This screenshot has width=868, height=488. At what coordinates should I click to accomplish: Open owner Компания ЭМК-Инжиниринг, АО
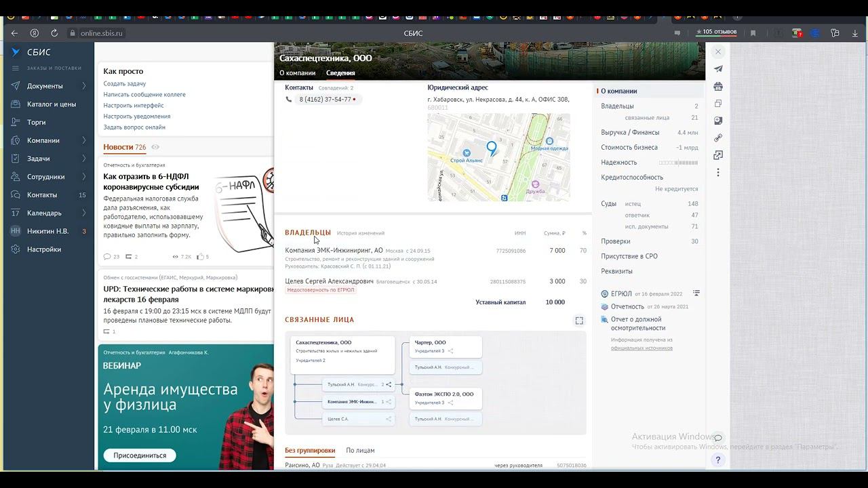pyautogui.click(x=334, y=251)
